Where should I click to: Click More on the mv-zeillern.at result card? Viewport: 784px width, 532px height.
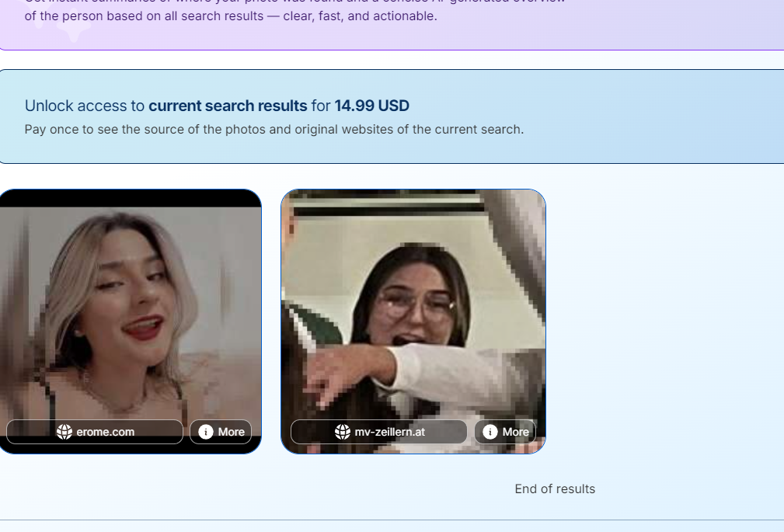(x=505, y=432)
